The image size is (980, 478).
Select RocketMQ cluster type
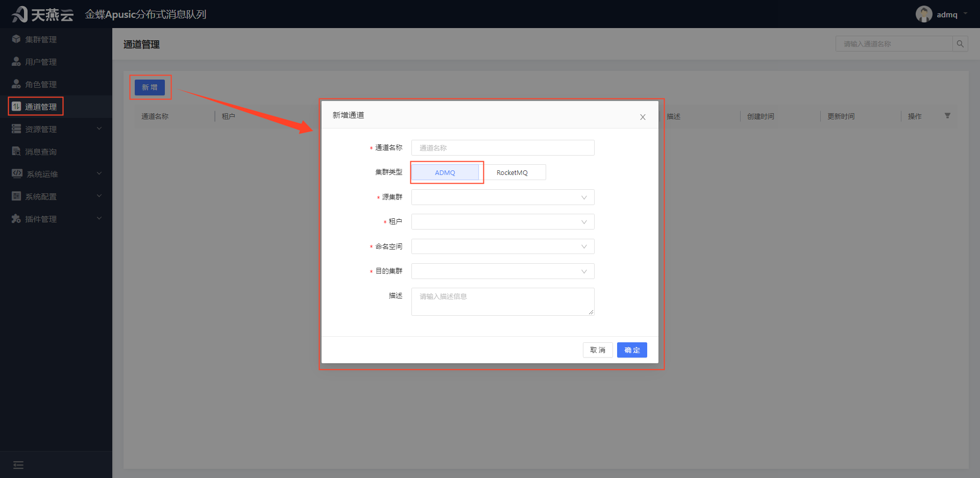tap(512, 172)
